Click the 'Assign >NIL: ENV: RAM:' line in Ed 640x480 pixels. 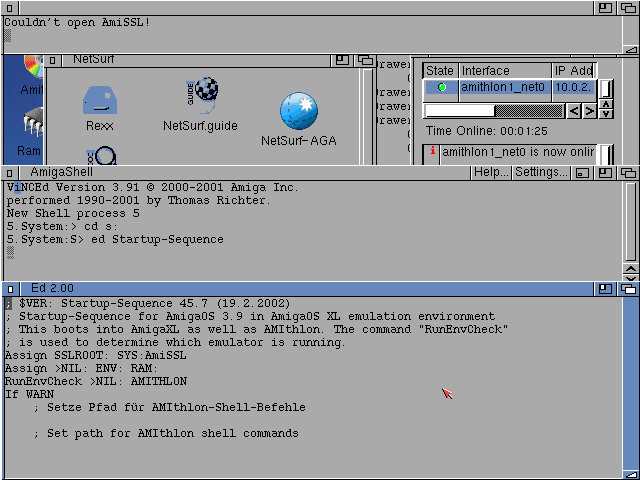click(x=82, y=368)
